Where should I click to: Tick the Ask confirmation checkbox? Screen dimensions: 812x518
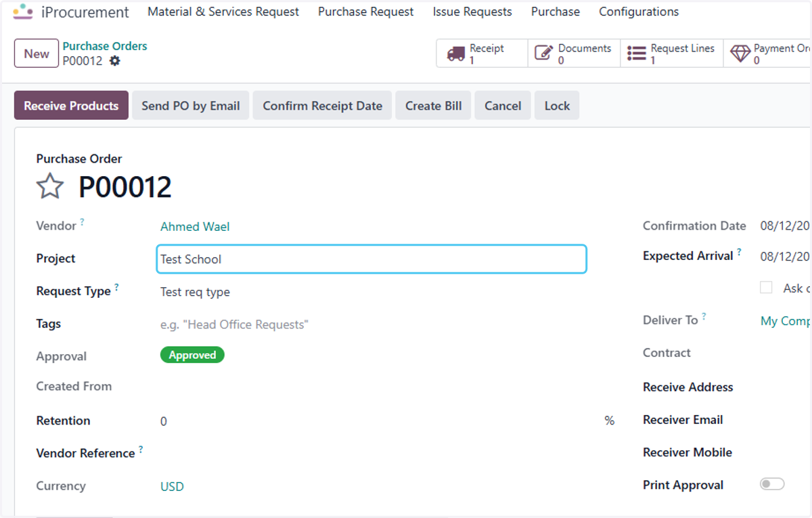point(766,288)
